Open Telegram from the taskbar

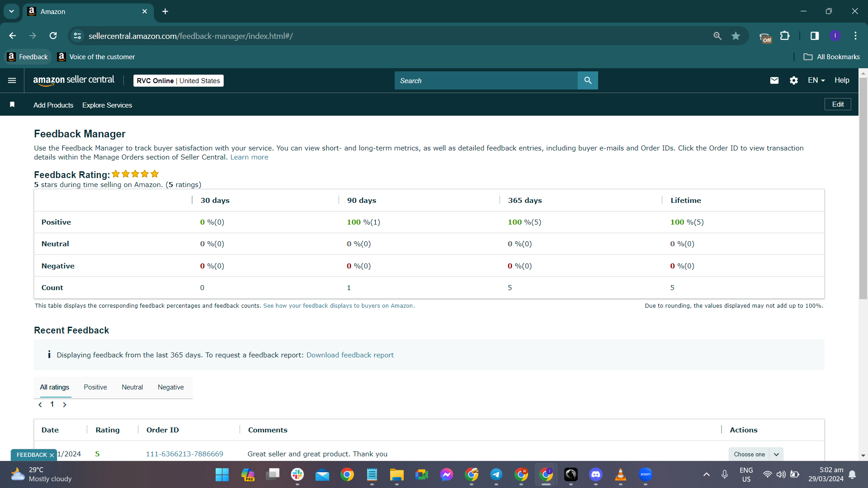[x=496, y=475]
